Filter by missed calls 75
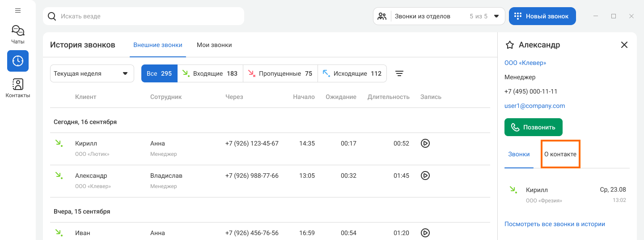This screenshot has height=240, width=644. click(x=280, y=73)
